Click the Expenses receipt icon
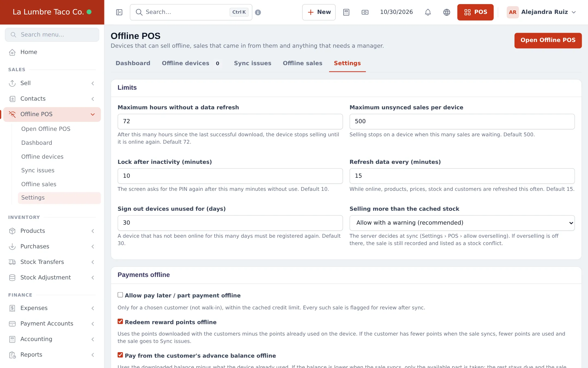 point(12,308)
